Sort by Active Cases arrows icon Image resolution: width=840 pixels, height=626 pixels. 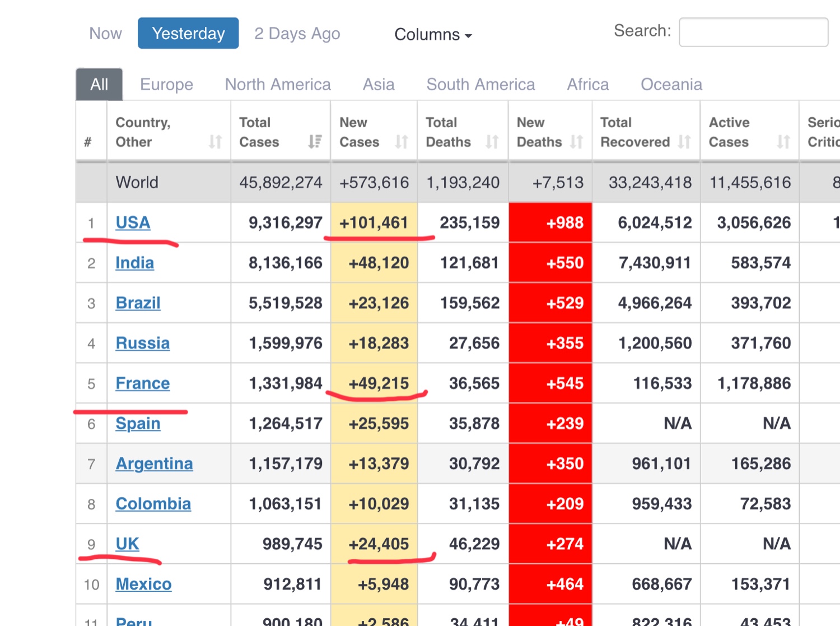pyautogui.click(x=783, y=142)
